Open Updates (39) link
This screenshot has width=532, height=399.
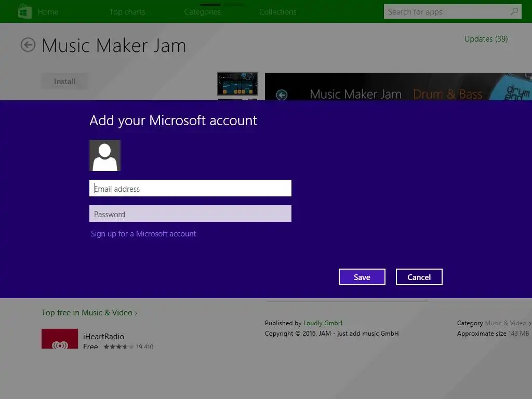(x=486, y=39)
